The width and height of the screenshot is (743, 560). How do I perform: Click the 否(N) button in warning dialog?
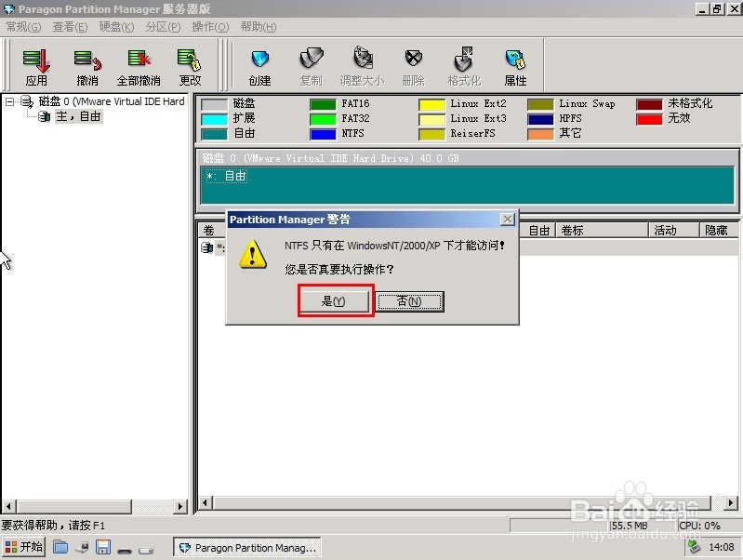[409, 301]
